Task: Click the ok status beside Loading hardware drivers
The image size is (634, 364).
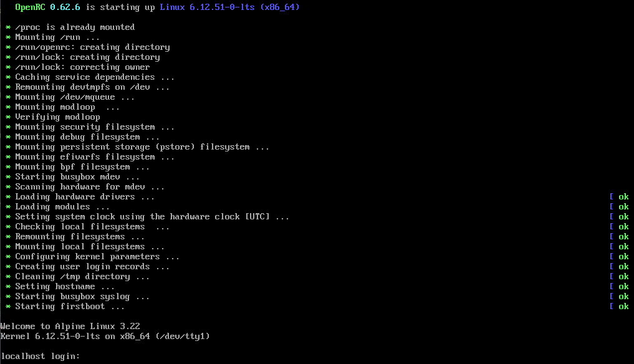Action: point(623,197)
